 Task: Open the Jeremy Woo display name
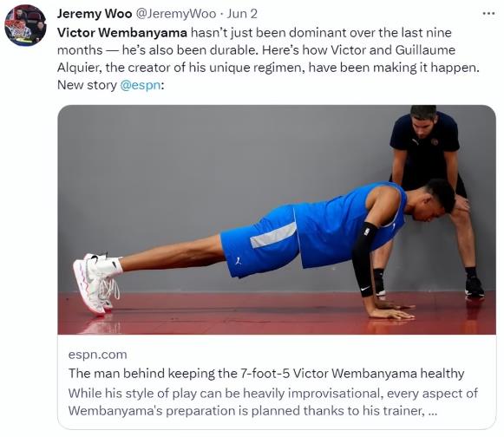(x=95, y=14)
